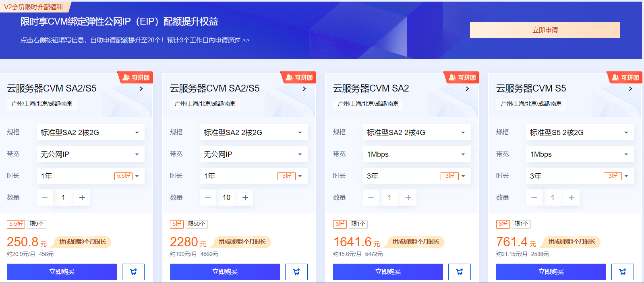Viewport: 644px width, 283px height.
Task: Increase quantity from 10 in 2280元 card
Action: 245,198
